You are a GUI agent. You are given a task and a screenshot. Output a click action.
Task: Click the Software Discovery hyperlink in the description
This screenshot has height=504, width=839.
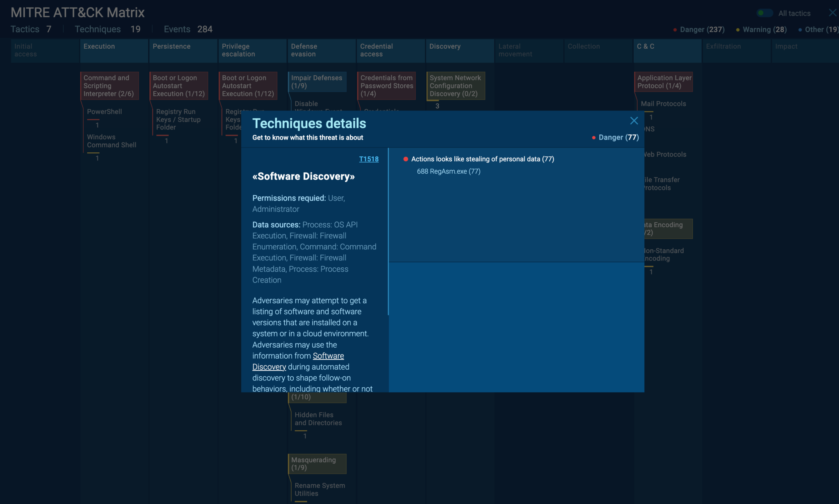[328, 356]
